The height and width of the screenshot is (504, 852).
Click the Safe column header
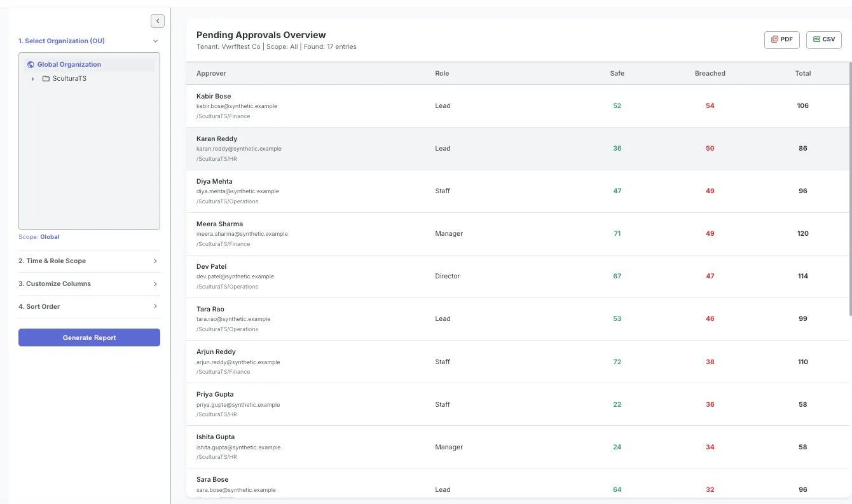pos(617,74)
